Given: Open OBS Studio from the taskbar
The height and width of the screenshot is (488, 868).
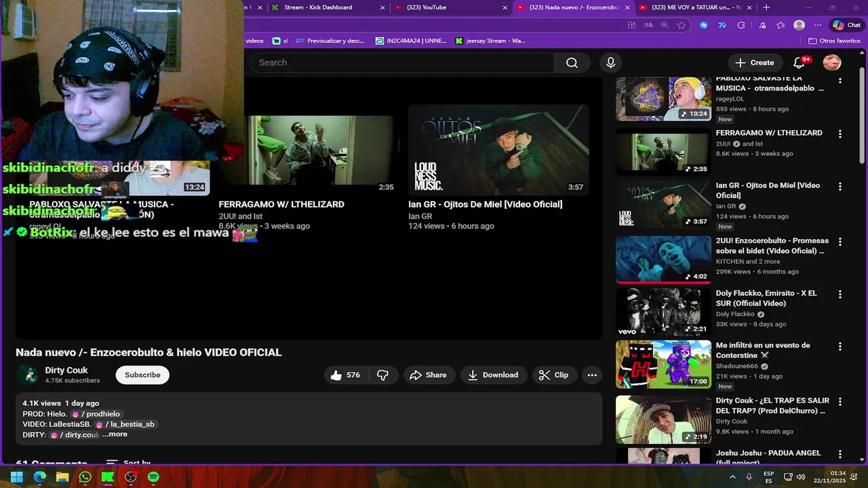Looking at the screenshot, I should [x=130, y=477].
